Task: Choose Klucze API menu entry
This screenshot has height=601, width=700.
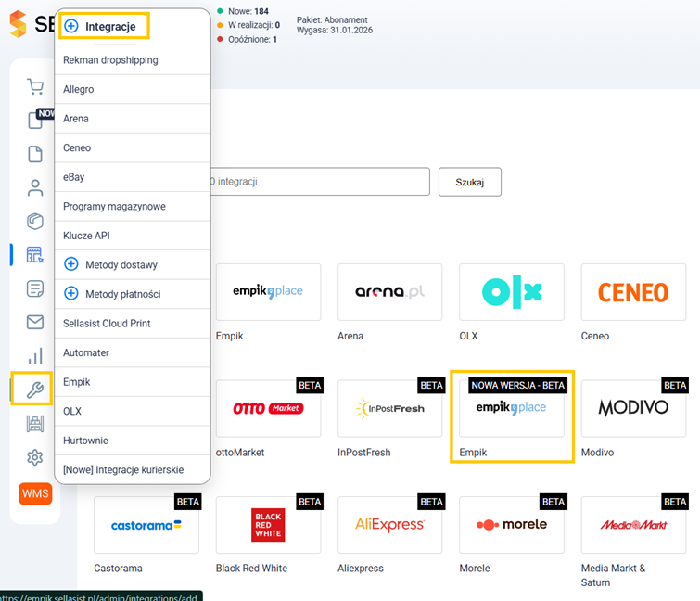Action: (86, 236)
